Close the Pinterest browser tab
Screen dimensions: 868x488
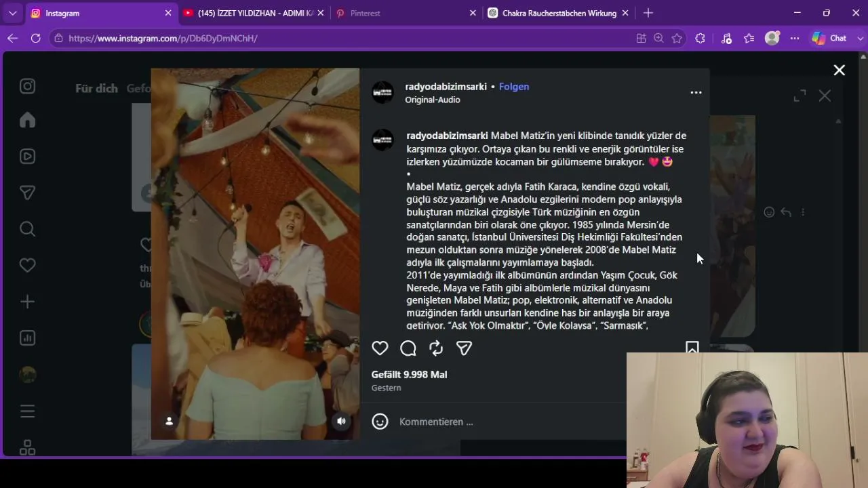(473, 13)
